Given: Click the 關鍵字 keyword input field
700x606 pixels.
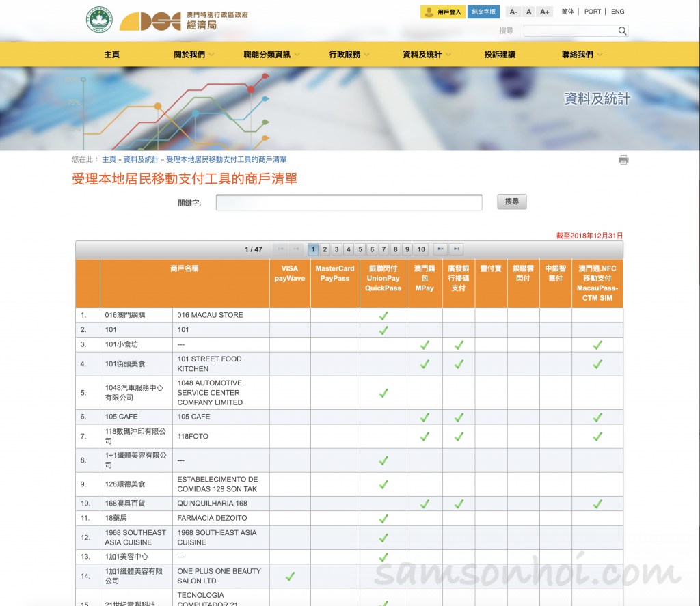Looking at the screenshot, I should [349, 203].
